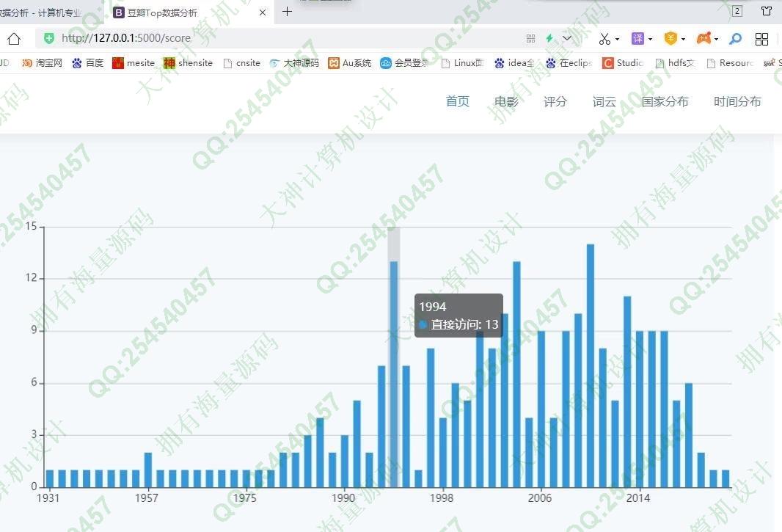Open the 大神源码 bookmark

[294, 63]
